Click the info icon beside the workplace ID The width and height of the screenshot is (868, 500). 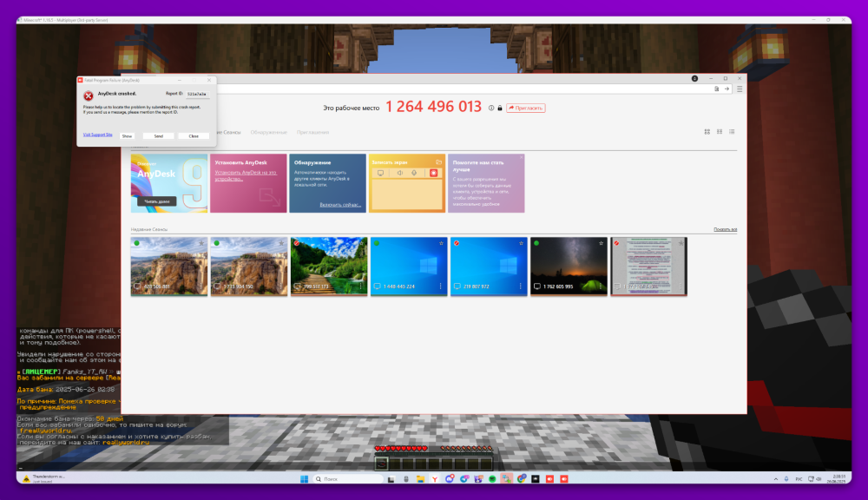click(491, 108)
